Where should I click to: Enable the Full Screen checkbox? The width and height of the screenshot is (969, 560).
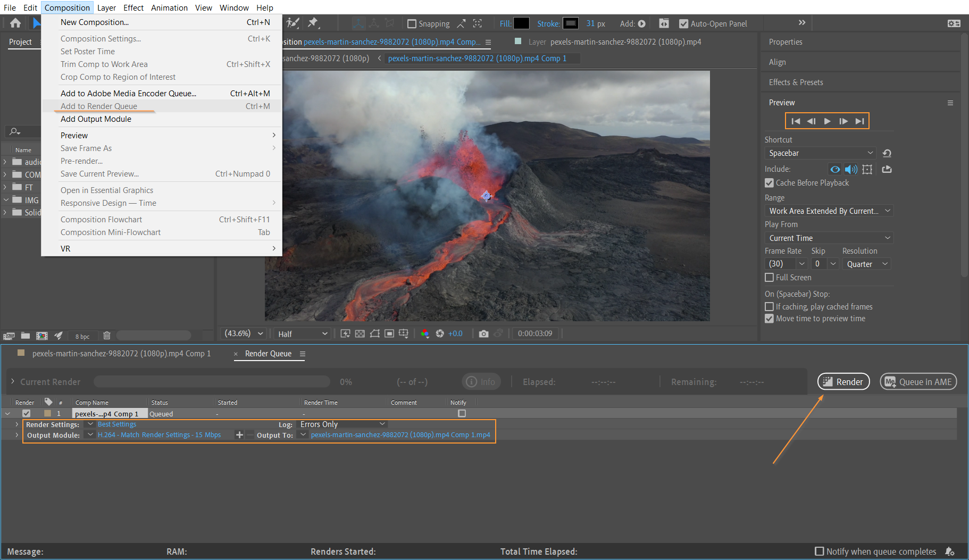[769, 278]
